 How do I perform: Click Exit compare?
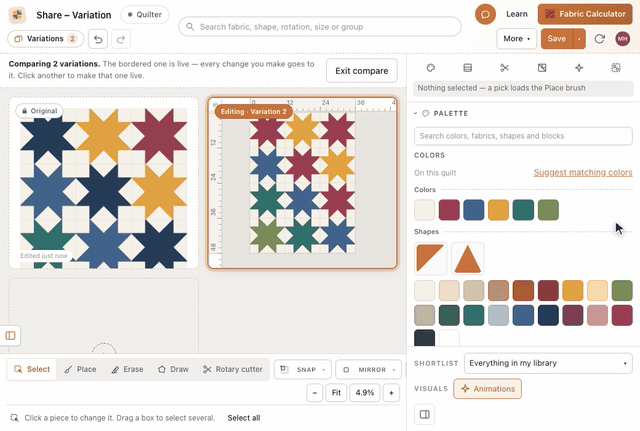click(x=362, y=71)
